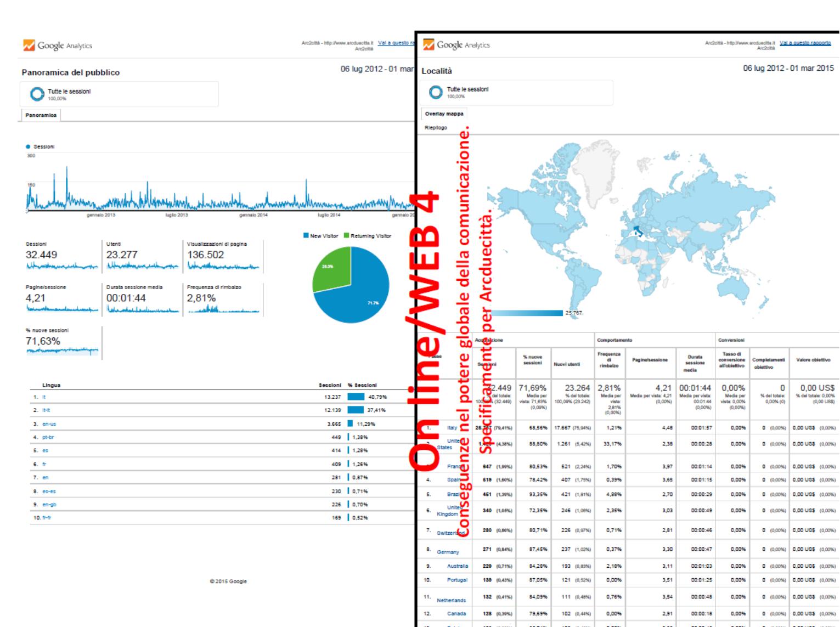Open the fr-fr language row link

click(x=47, y=518)
